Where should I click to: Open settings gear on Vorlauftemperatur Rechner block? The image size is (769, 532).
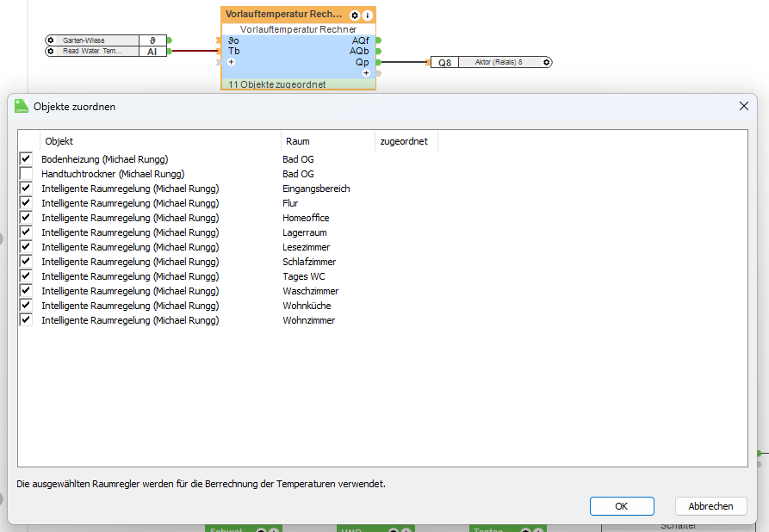click(355, 15)
